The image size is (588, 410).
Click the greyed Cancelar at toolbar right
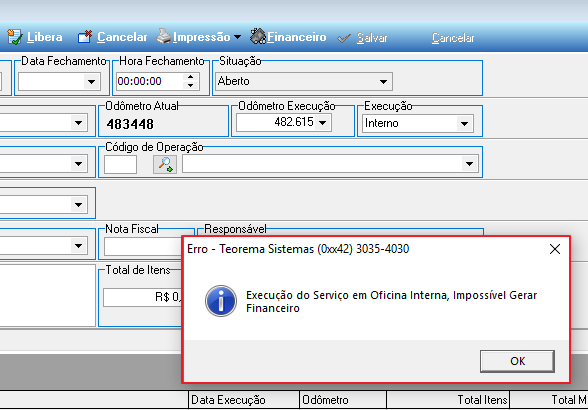pos(453,38)
